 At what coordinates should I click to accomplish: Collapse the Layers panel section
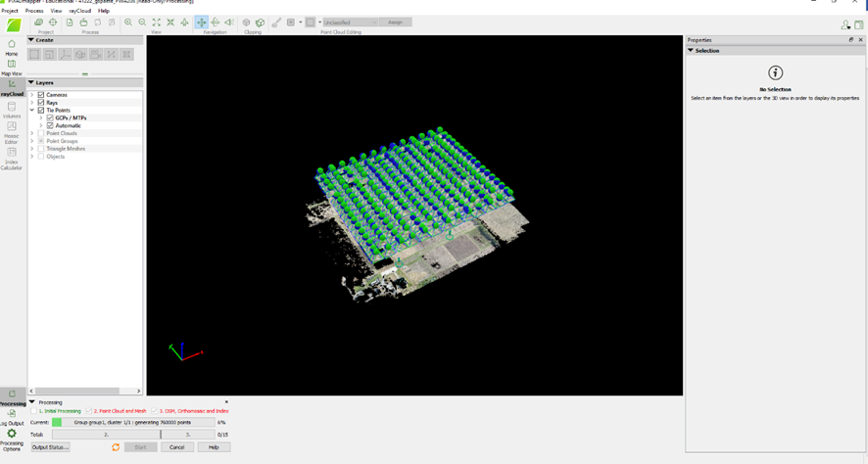[x=31, y=82]
